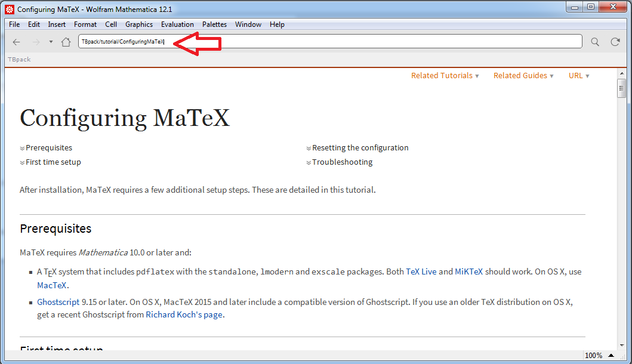Open the TeX Live link
632x364 pixels.
point(421,272)
